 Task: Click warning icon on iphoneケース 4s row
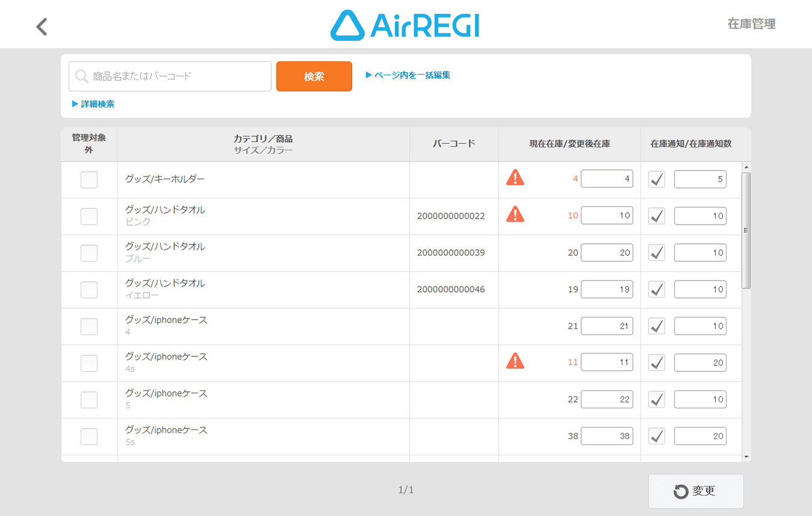pyautogui.click(x=515, y=361)
